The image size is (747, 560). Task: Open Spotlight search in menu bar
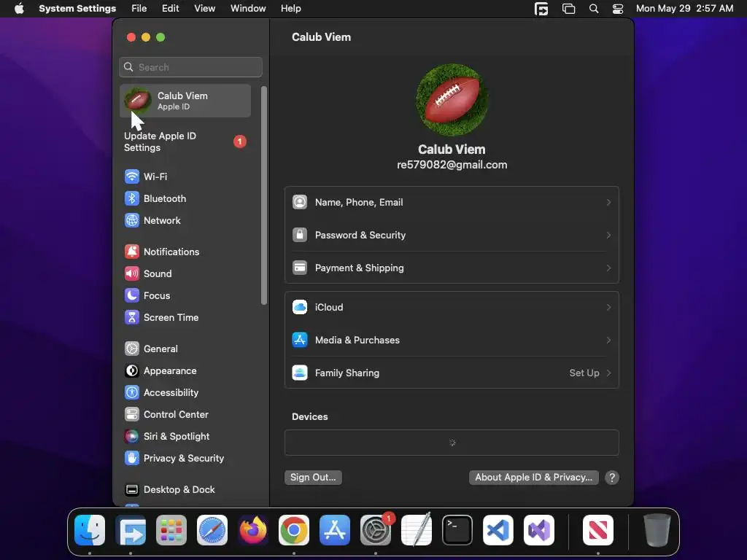594,9
